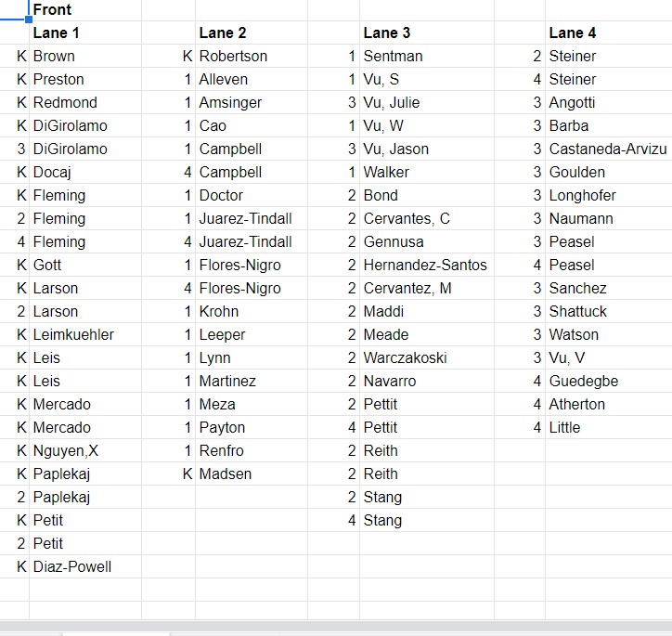672x636 pixels.
Task: Click the blue selection fill handle
Action: tap(30, 19)
